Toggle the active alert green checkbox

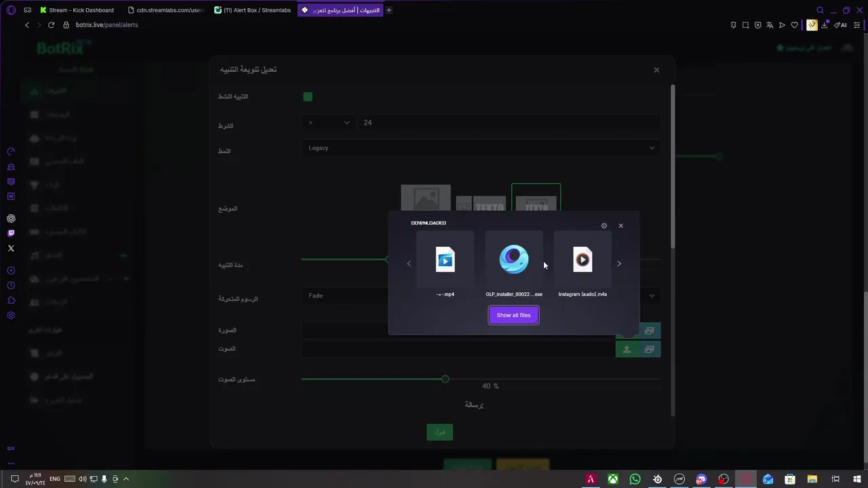(308, 97)
